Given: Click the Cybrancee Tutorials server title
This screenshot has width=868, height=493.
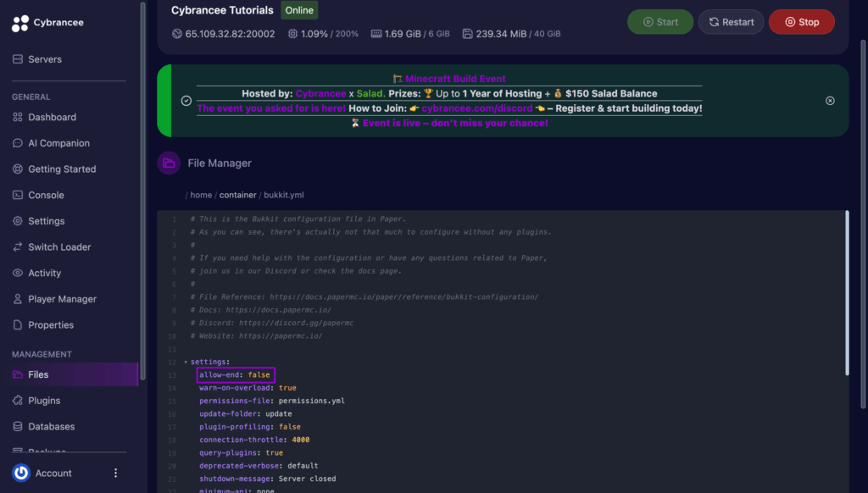Looking at the screenshot, I should pos(222,10).
